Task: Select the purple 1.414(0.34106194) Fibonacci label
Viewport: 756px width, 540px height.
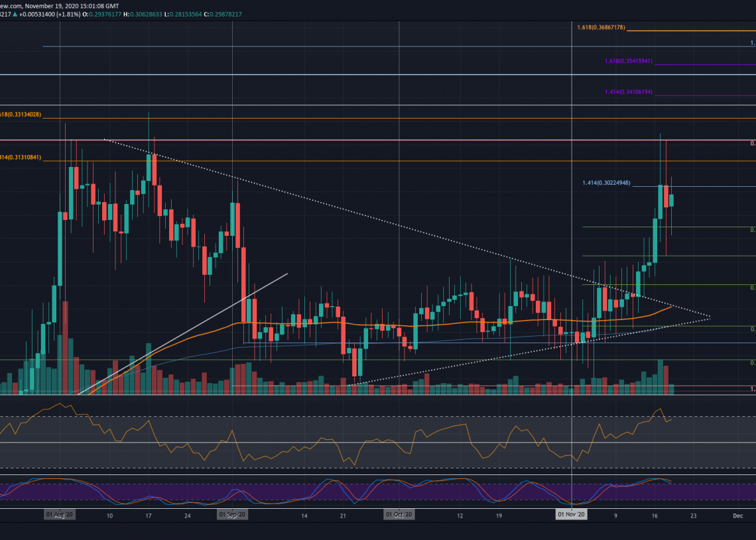Action: coord(629,92)
